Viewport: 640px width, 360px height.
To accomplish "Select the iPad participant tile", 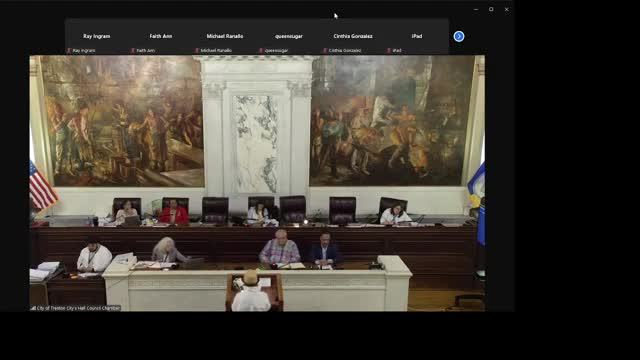I will pyautogui.click(x=417, y=36).
